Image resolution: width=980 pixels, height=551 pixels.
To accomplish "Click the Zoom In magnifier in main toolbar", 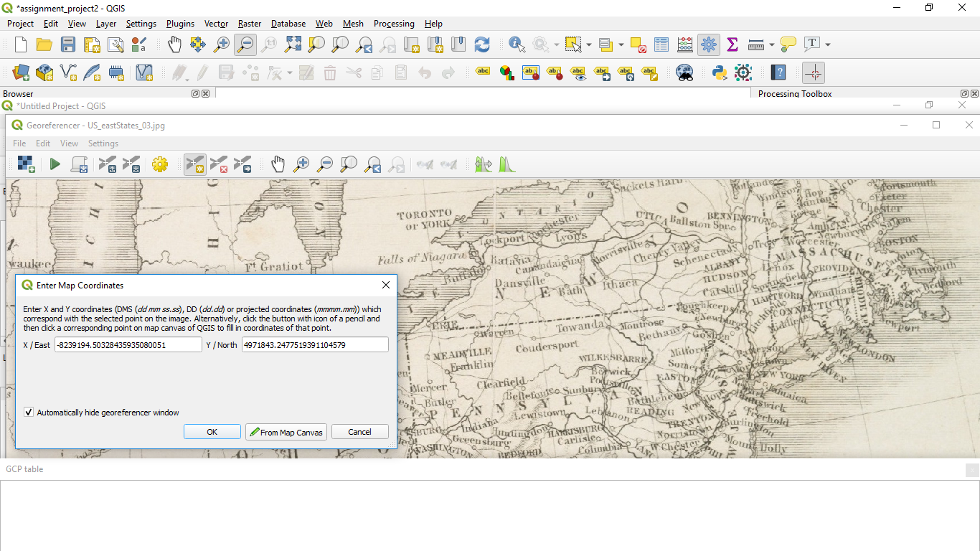I will click(222, 44).
